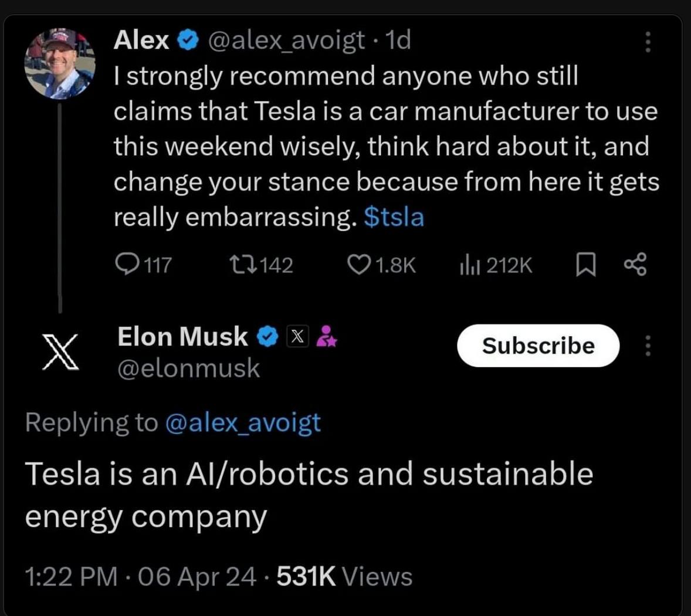Click the X affiliation badge beside Elon Musk
This screenshot has height=616, width=691.
click(297, 337)
